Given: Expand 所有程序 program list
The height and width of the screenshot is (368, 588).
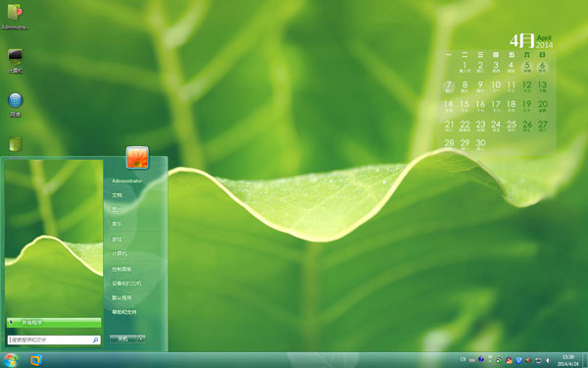Looking at the screenshot, I should point(54,323).
